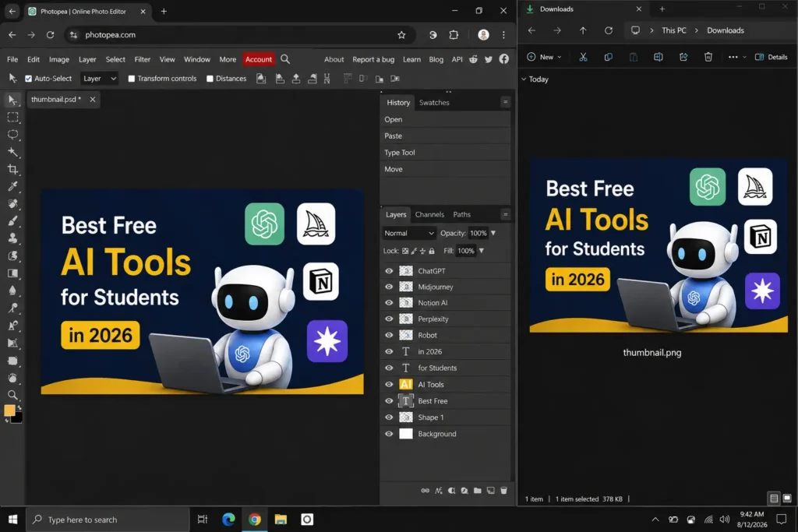Open the Twitter link icon
This screenshot has width=798, height=532.
[x=489, y=59]
